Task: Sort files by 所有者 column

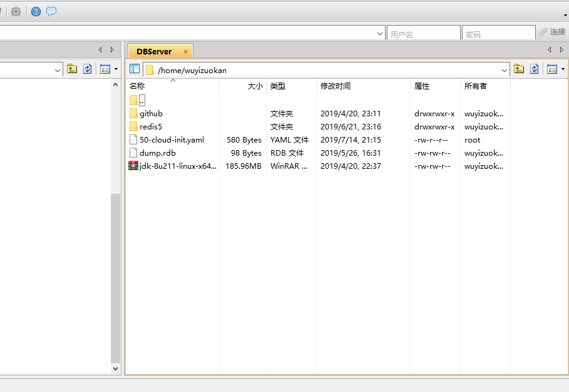Action: click(485, 86)
